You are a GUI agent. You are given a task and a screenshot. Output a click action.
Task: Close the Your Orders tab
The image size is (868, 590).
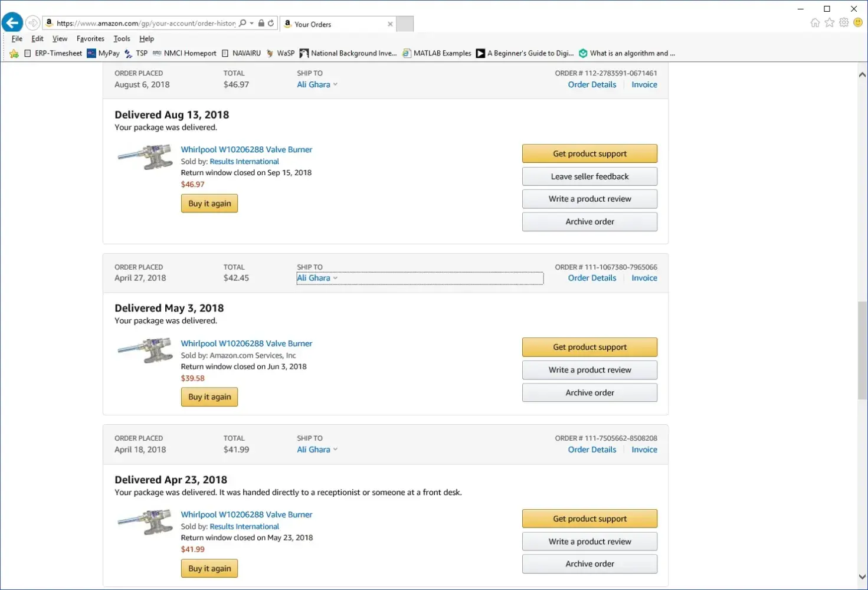click(390, 24)
